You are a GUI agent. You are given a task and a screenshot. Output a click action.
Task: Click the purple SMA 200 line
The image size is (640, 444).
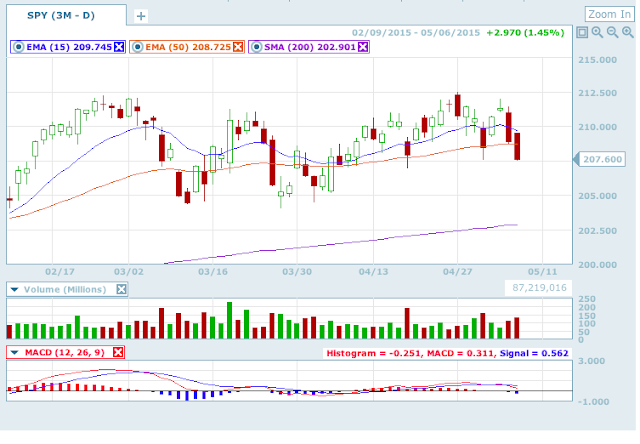340,243
